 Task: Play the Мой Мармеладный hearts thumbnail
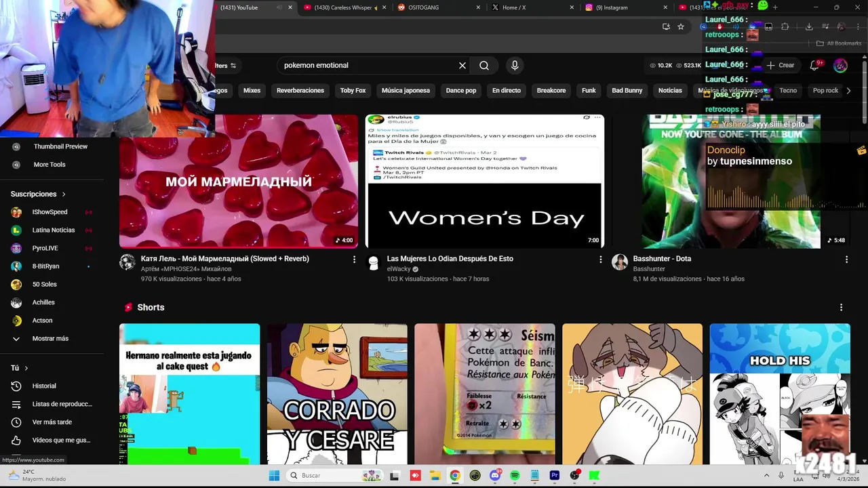[x=239, y=181]
